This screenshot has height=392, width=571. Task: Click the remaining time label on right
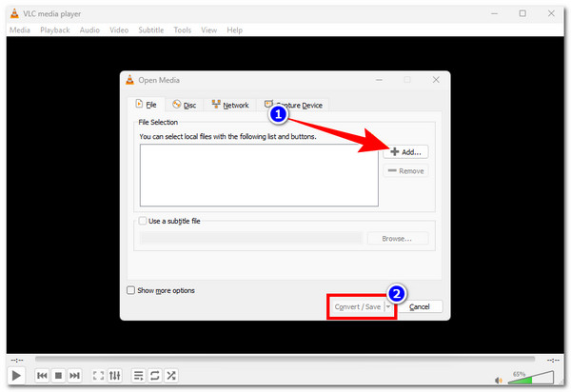click(553, 360)
